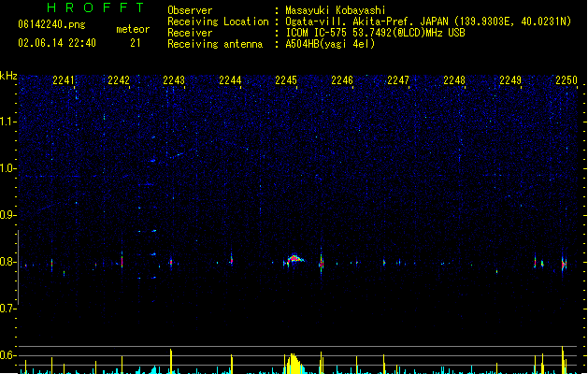Click the observer name Masayuki Kobayashi
The width and height of the screenshot is (588, 374).
click(x=336, y=10)
